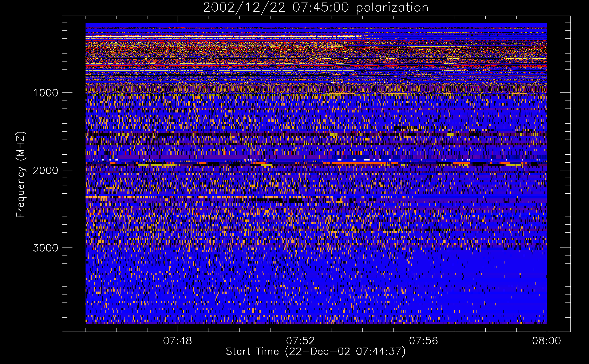Click the 07:56 time tick label
This screenshot has height=364, width=589.
click(424, 341)
